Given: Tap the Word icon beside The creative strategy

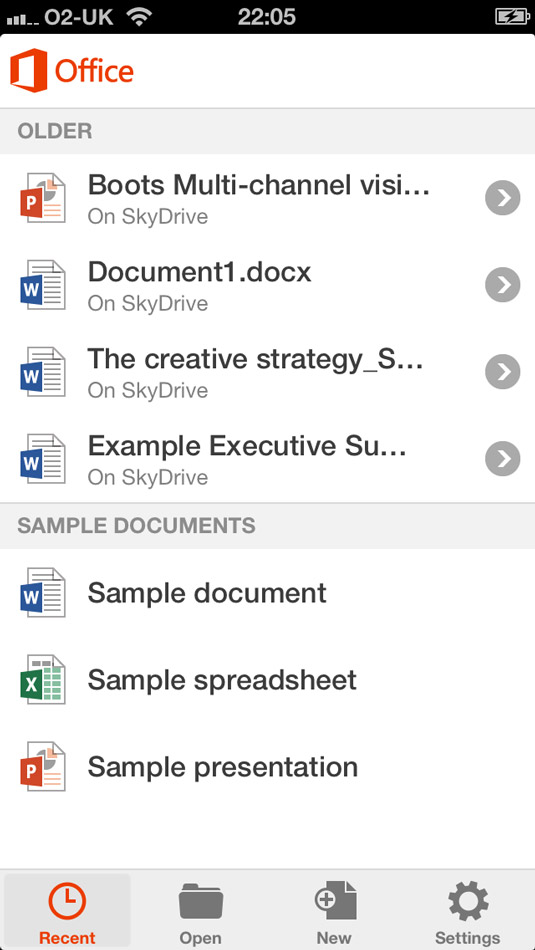Looking at the screenshot, I should tap(42, 372).
